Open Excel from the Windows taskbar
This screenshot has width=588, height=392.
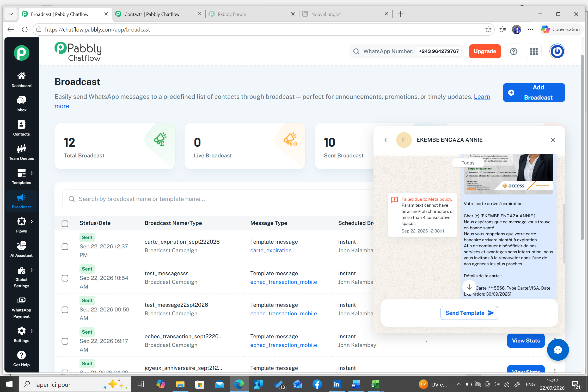tap(375, 384)
